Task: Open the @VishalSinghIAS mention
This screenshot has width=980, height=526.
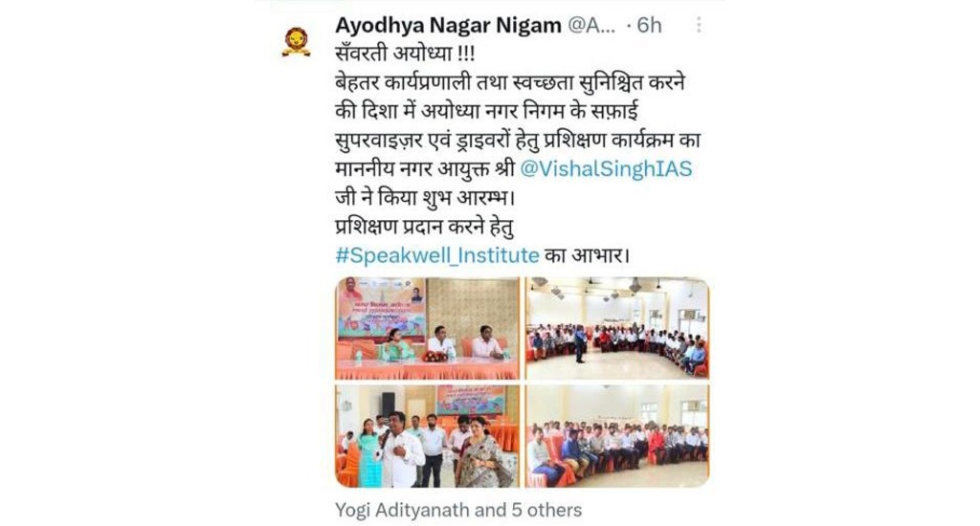Action: (x=606, y=168)
